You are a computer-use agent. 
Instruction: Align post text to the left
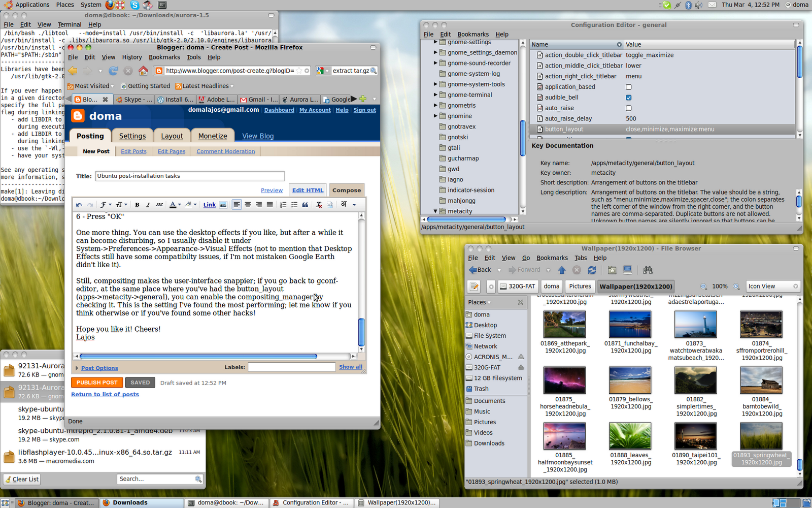[237, 205]
